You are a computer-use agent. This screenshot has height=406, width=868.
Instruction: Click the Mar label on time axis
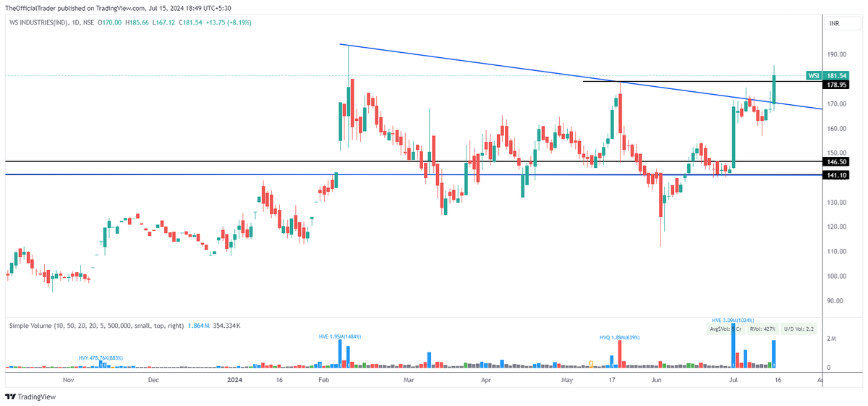(x=409, y=379)
